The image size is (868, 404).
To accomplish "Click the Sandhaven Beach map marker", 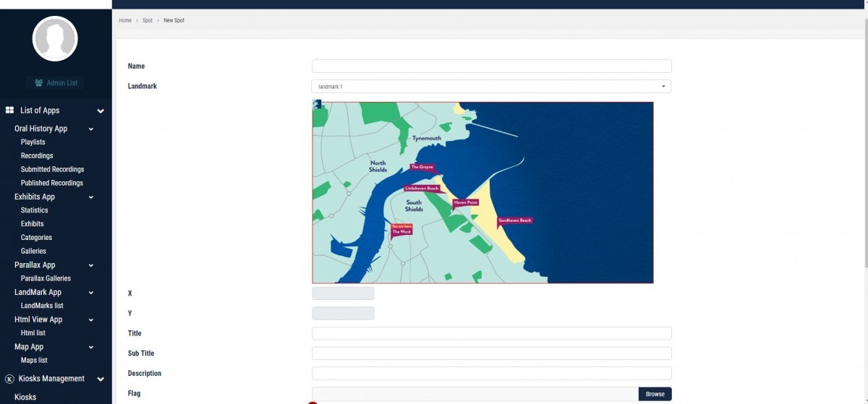I will (514, 220).
